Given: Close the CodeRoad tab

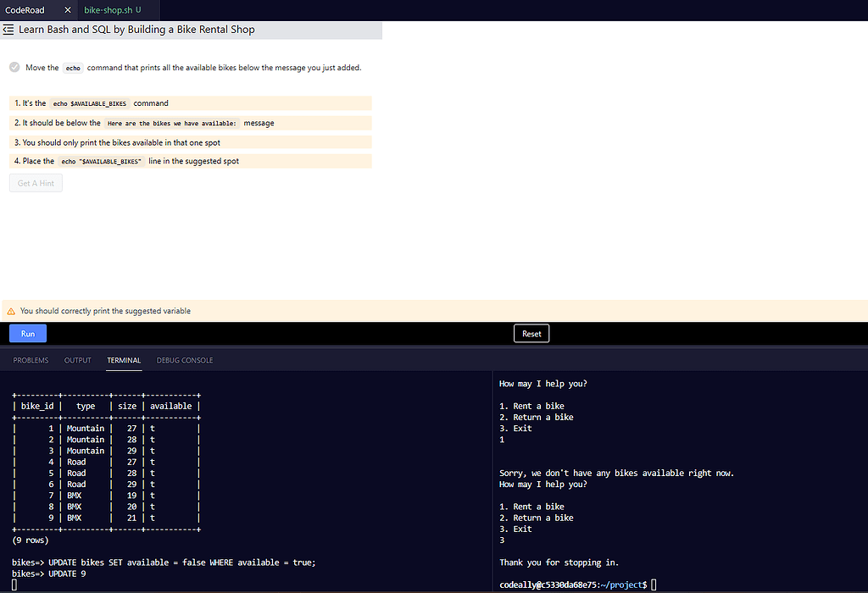Looking at the screenshot, I should click(67, 11).
